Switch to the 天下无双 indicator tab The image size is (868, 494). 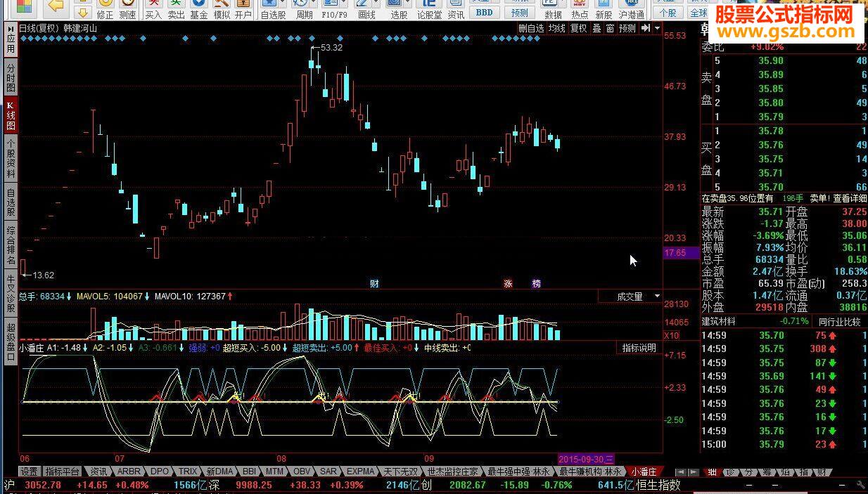coord(402,472)
